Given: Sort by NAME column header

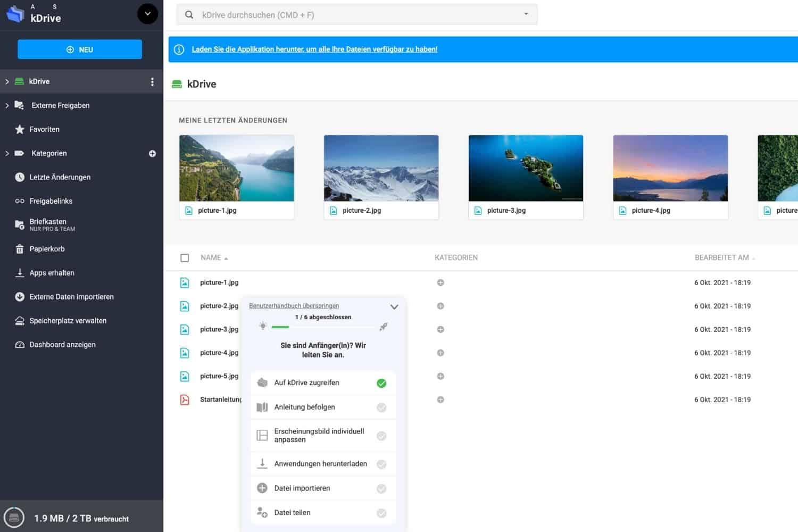Looking at the screenshot, I should tap(214, 257).
